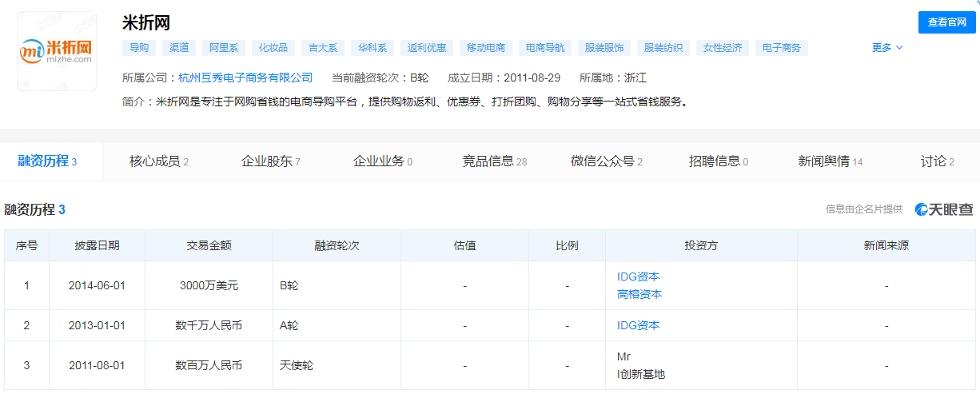
Task: Select the 融资历程 tab
Action: [x=47, y=161]
